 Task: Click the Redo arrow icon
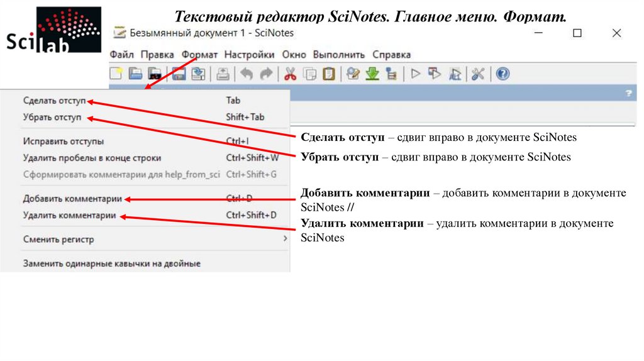(266, 74)
